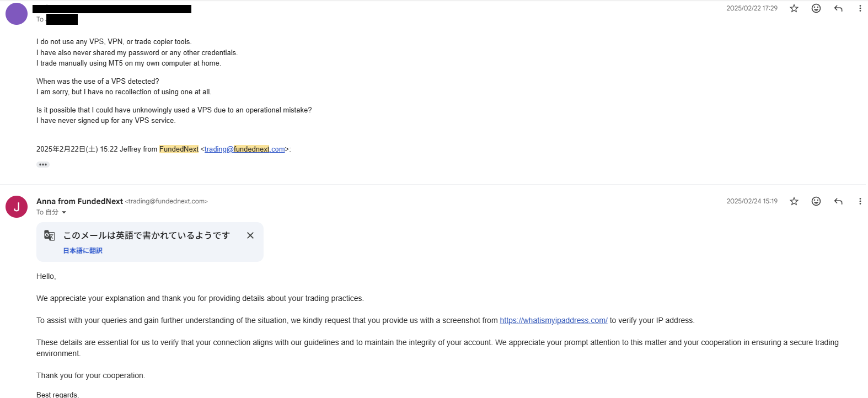
Task: Click the 2025/02/24 15:19 timestamp
Action: tap(752, 201)
